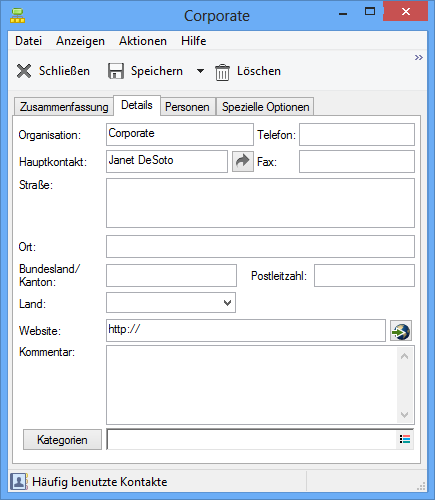Click into the Organisation field
This screenshot has height=500, width=435.
[x=180, y=135]
